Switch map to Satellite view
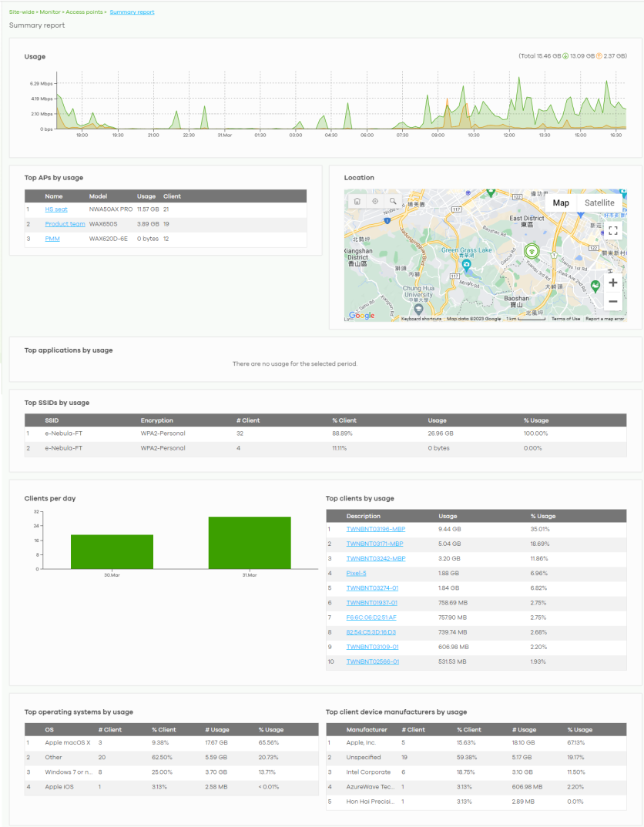This screenshot has height=827, width=644. pyautogui.click(x=599, y=203)
